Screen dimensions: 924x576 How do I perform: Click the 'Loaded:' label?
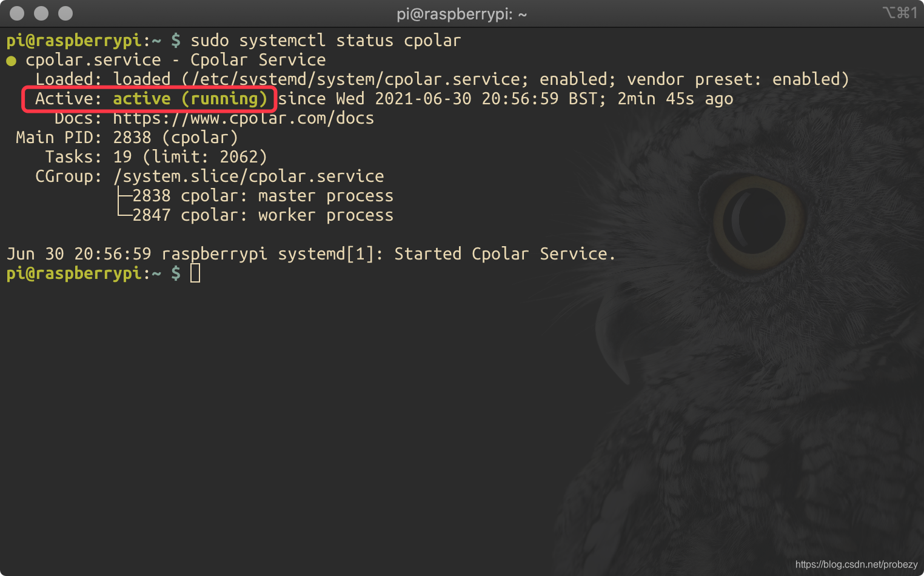click(x=69, y=79)
